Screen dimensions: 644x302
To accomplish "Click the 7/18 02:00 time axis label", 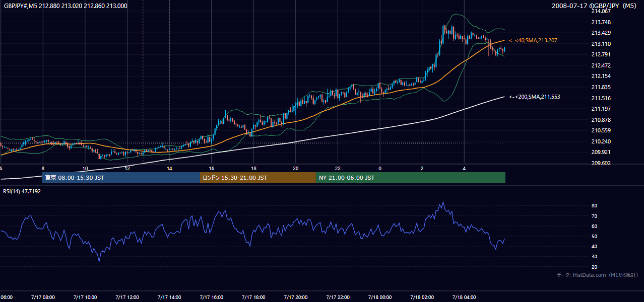I will pos(422,297).
